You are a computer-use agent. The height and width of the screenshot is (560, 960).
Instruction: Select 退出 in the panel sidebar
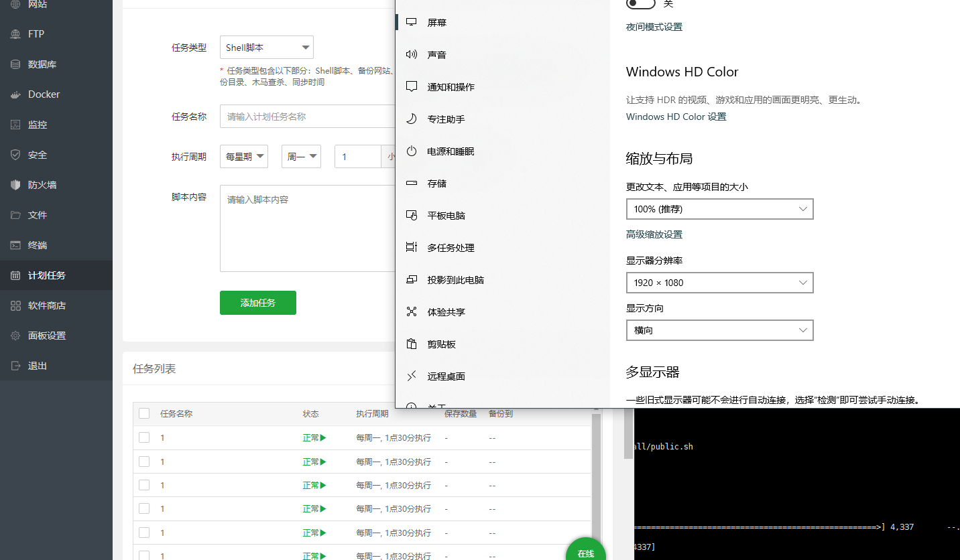click(x=38, y=366)
